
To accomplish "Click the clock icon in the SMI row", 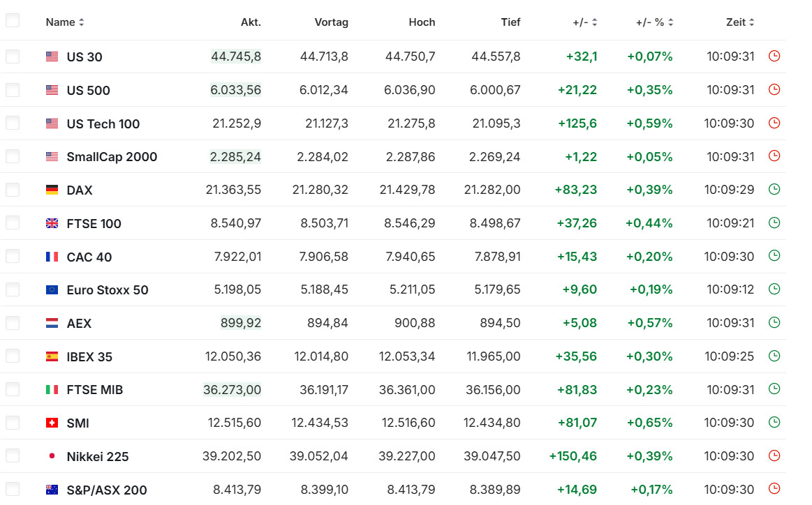I will 774,423.
